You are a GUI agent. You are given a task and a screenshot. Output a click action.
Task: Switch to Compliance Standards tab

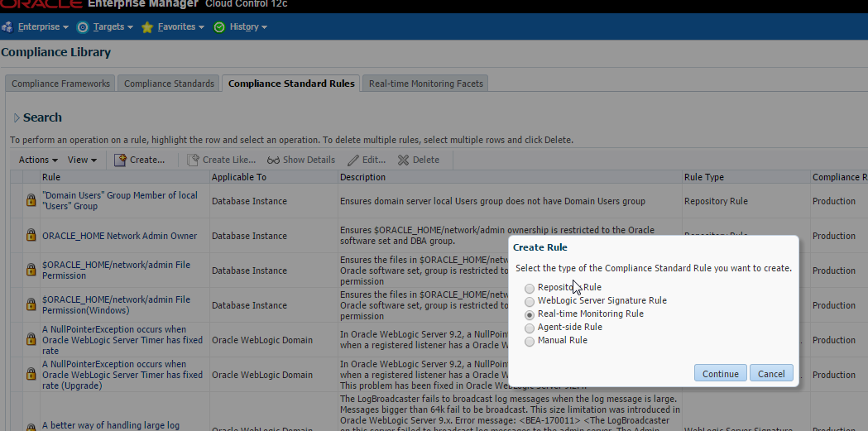point(169,84)
